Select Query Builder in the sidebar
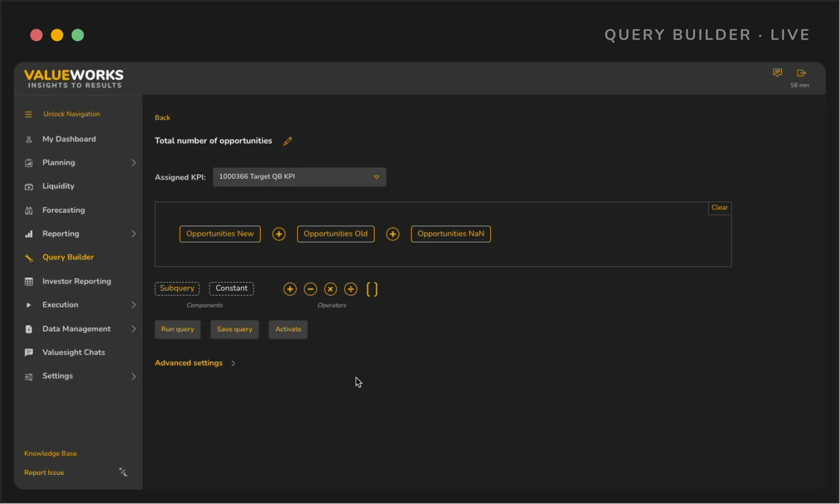Screen dimensions: 840x504 (x=68, y=257)
